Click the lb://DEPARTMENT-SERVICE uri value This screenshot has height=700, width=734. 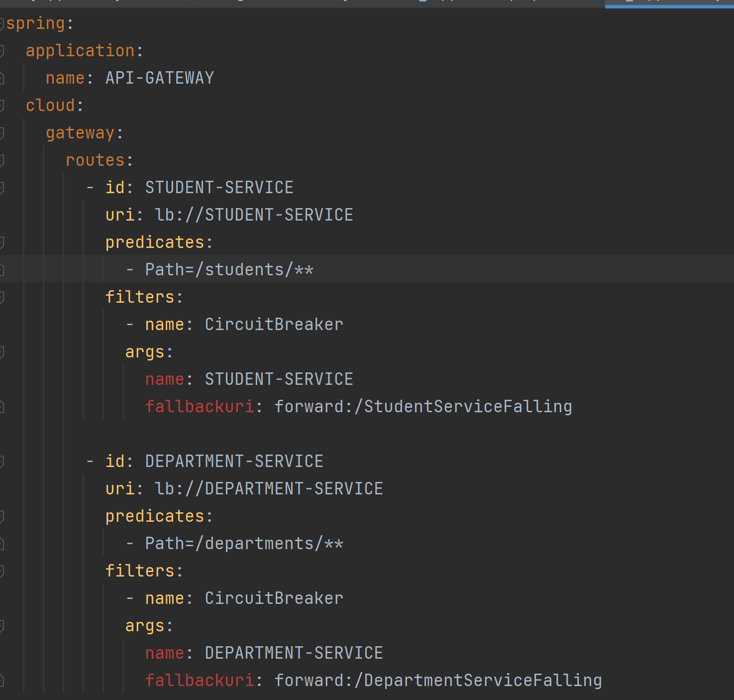pos(269,489)
